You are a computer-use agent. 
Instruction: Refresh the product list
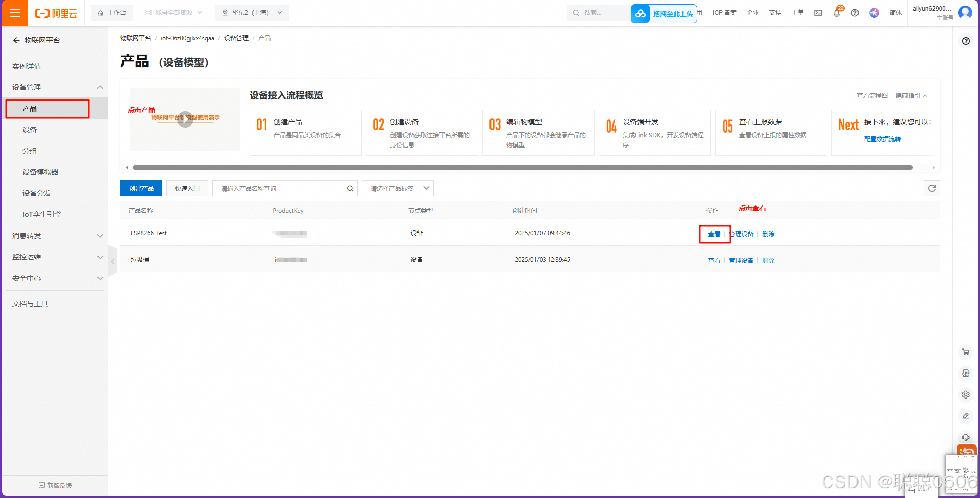pyautogui.click(x=932, y=188)
